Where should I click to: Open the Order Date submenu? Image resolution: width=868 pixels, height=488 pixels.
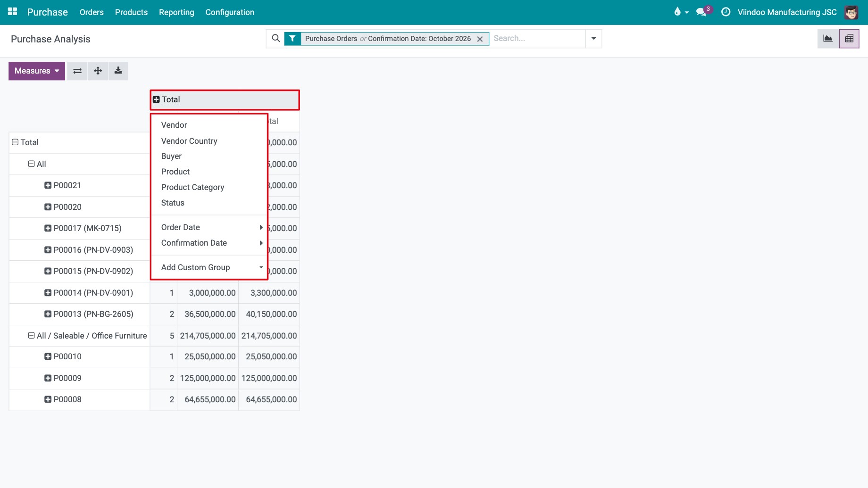coord(209,227)
